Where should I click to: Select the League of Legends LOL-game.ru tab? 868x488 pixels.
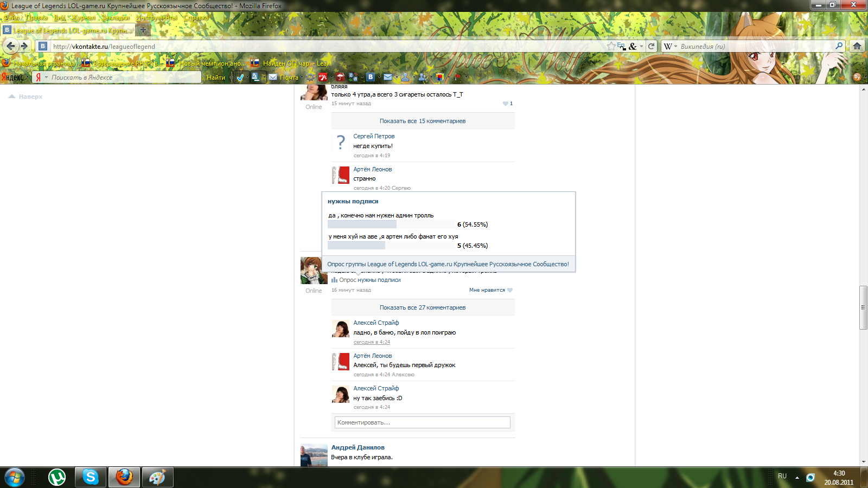pyautogui.click(x=67, y=30)
